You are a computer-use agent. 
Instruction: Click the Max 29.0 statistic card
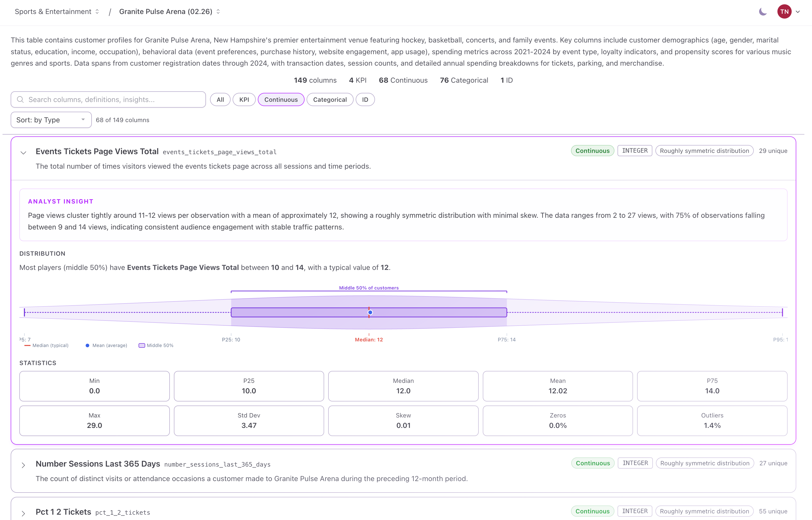click(95, 421)
